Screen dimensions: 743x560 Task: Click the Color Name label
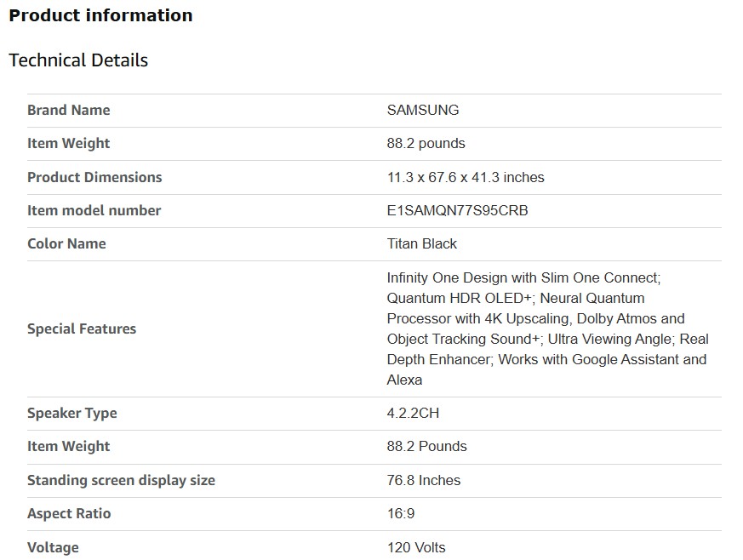click(66, 243)
